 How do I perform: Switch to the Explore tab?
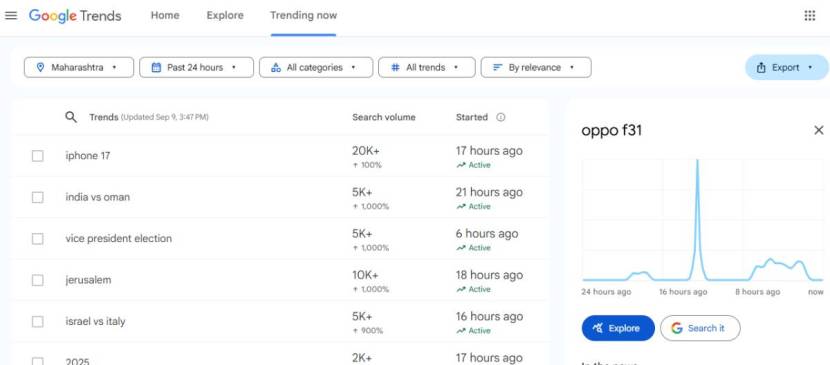(x=225, y=15)
